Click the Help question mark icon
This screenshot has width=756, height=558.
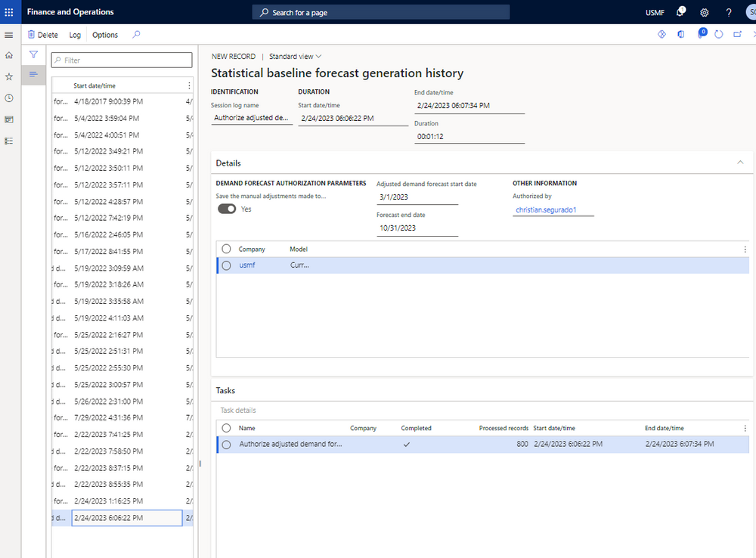[x=729, y=12]
